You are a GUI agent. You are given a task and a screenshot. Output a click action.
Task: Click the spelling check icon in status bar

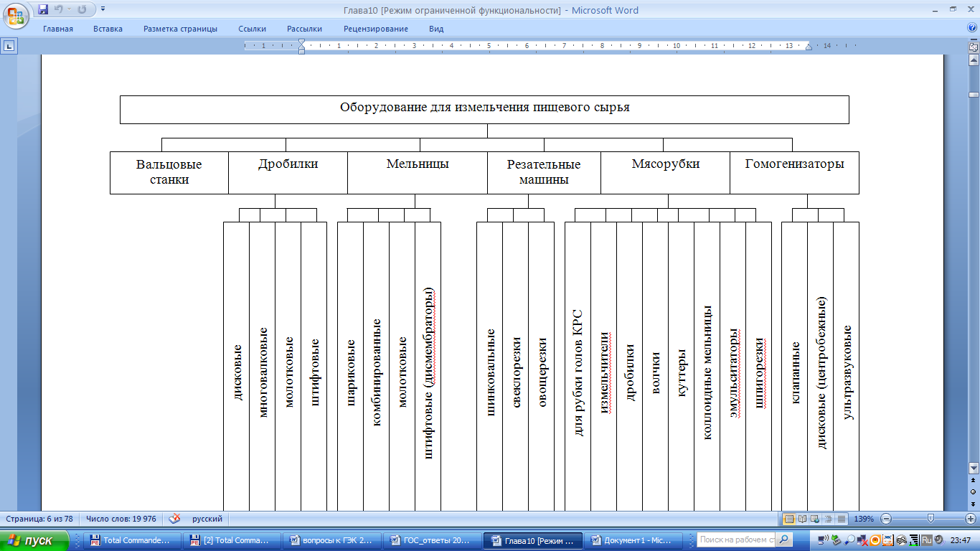(175, 518)
